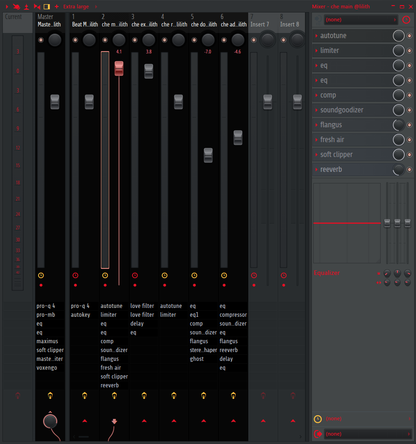This screenshot has height=444, width=416.
Task: Select the Insert 7 mixer track
Action: (x=263, y=21)
